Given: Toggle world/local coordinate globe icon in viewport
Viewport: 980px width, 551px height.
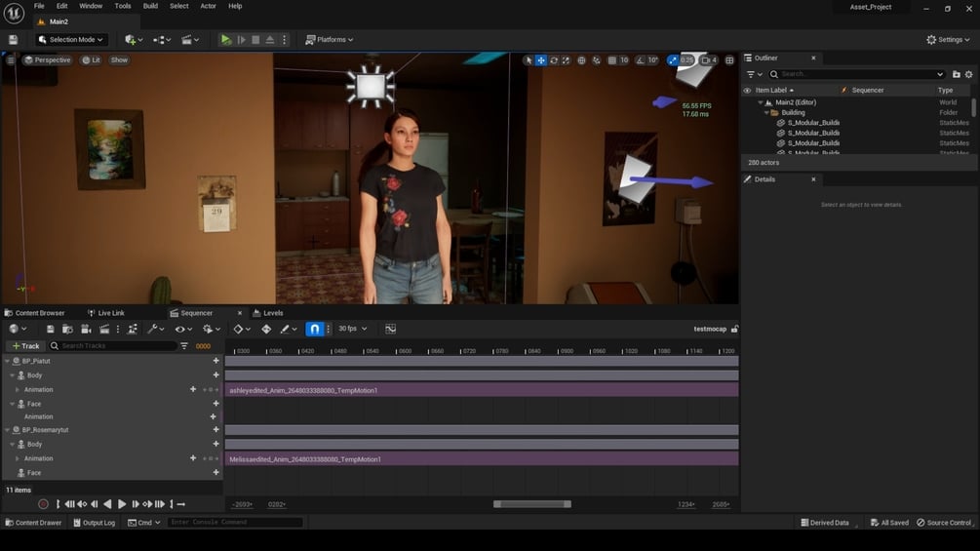Looking at the screenshot, I should point(581,59).
